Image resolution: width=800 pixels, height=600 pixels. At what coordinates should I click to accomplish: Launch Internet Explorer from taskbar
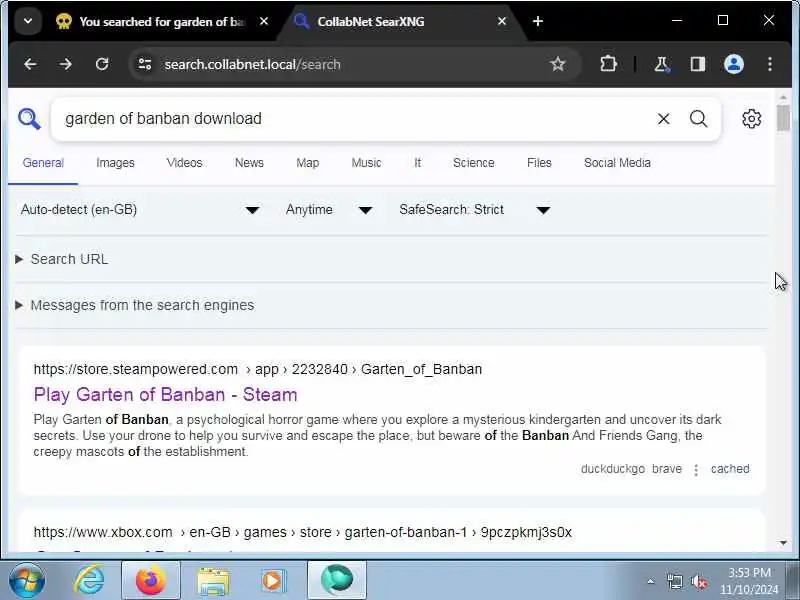(x=88, y=580)
